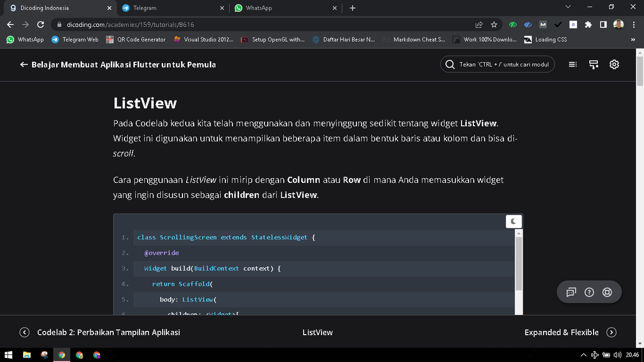Click the back arrow beside course title

(x=24, y=64)
